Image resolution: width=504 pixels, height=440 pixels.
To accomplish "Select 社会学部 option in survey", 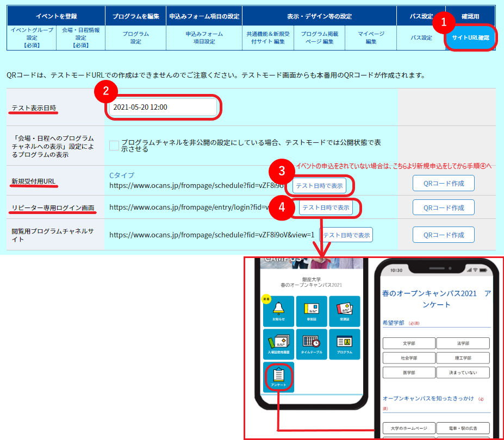I will [x=409, y=358].
